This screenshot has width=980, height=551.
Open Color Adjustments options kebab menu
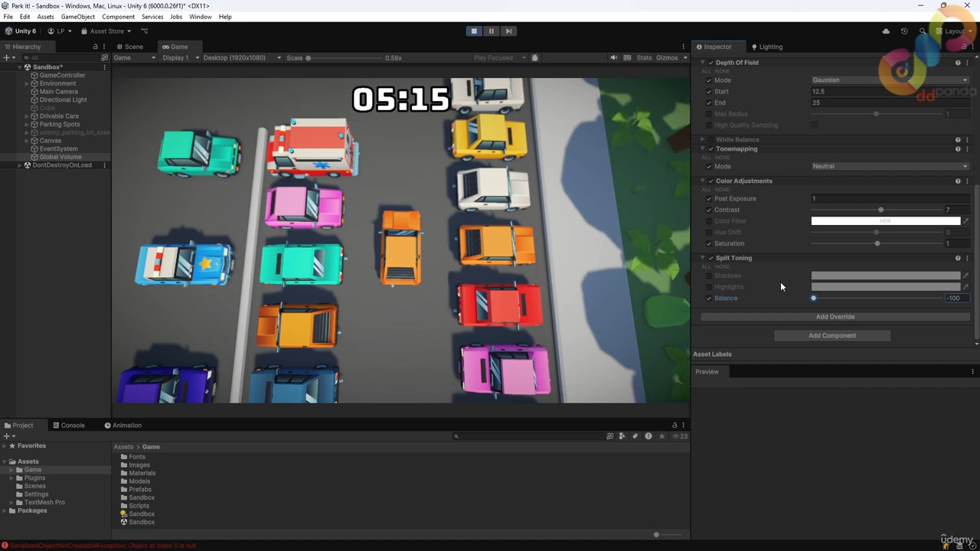click(x=967, y=181)
